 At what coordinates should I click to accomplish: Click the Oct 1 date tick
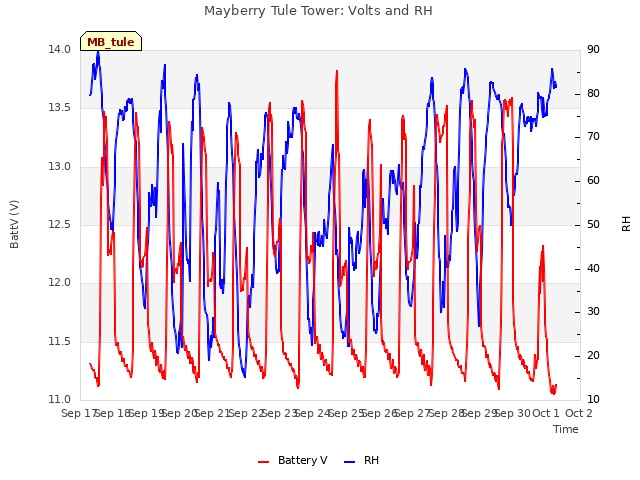click(x=545, y=413)
